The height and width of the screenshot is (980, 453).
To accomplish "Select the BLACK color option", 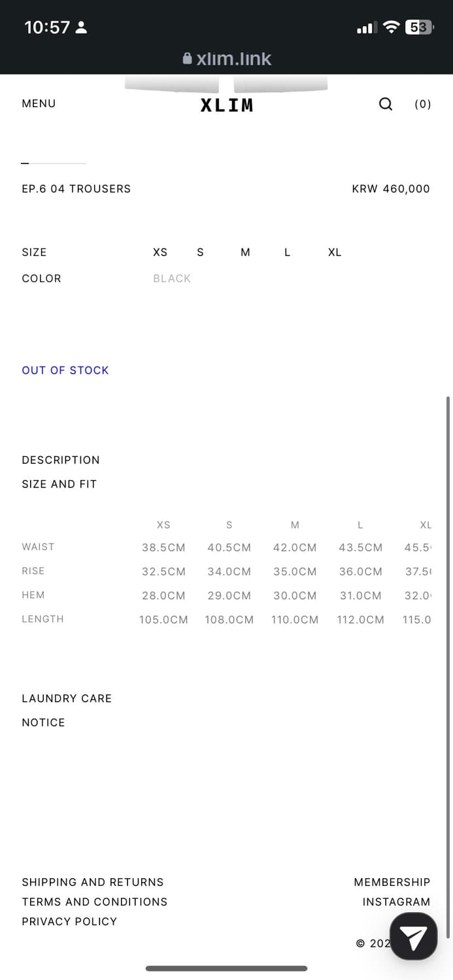I will tap(172, 278).
